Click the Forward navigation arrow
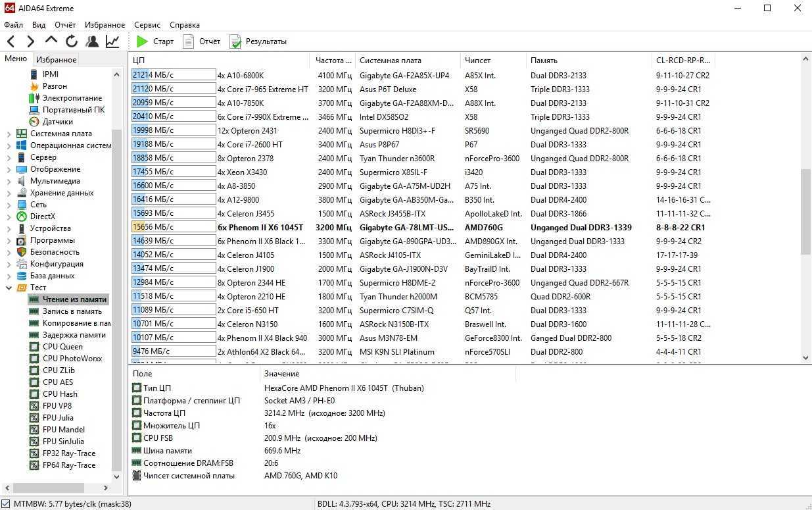This screenshot has width=812, height=510. [x=30, y=41]
